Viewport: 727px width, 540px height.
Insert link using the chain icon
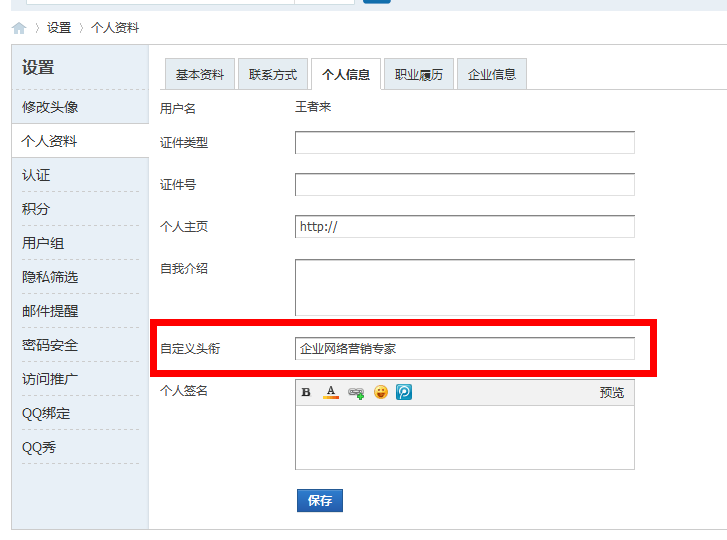(356, 393)
